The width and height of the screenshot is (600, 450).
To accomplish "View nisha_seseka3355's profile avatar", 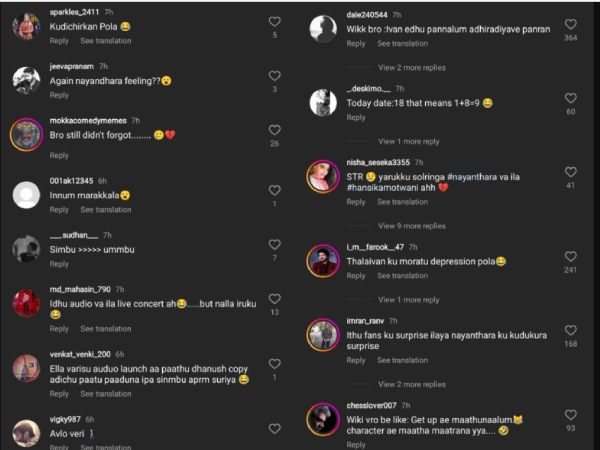I will [x=323, y=176].
